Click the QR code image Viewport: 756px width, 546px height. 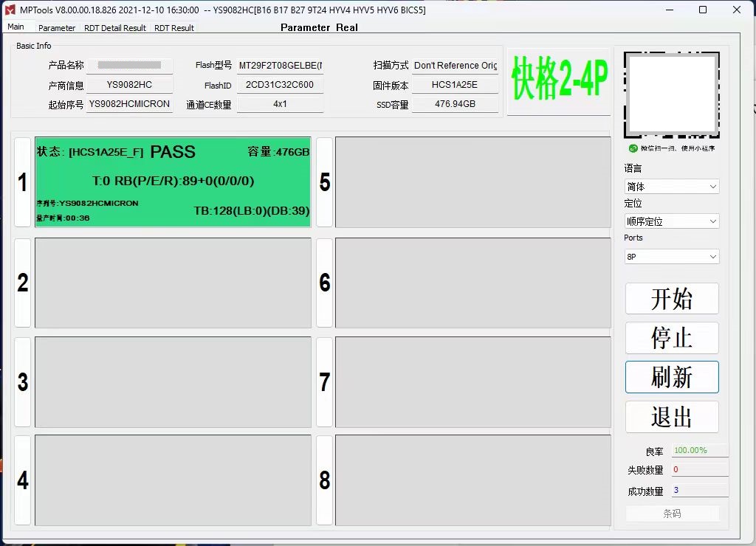click(x=672, y=95)
